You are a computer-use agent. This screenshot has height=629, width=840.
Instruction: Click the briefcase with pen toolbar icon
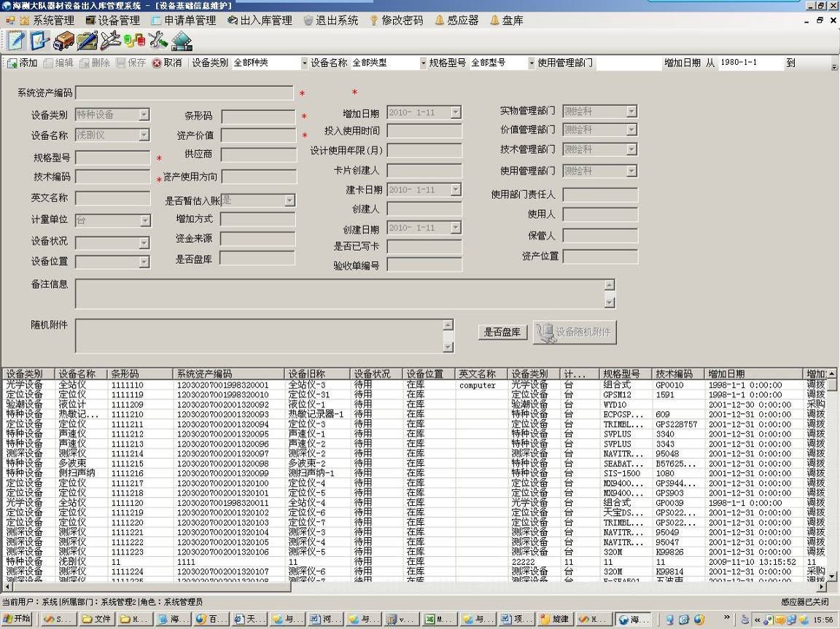87,40
